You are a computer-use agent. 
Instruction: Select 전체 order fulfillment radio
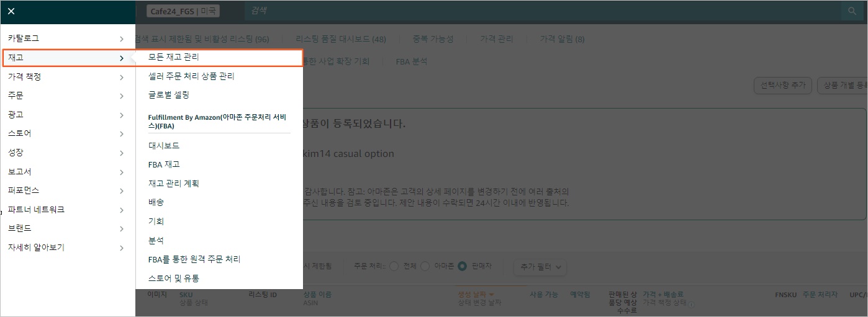pos(394,266)
